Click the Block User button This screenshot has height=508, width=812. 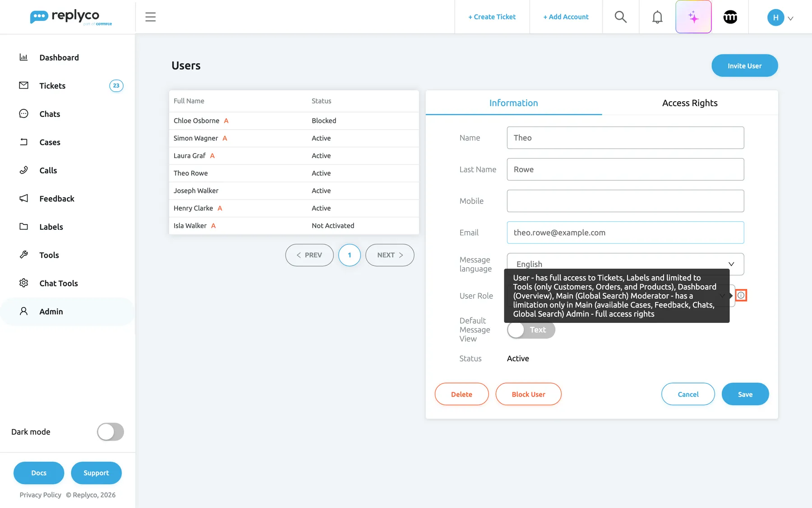528,394
